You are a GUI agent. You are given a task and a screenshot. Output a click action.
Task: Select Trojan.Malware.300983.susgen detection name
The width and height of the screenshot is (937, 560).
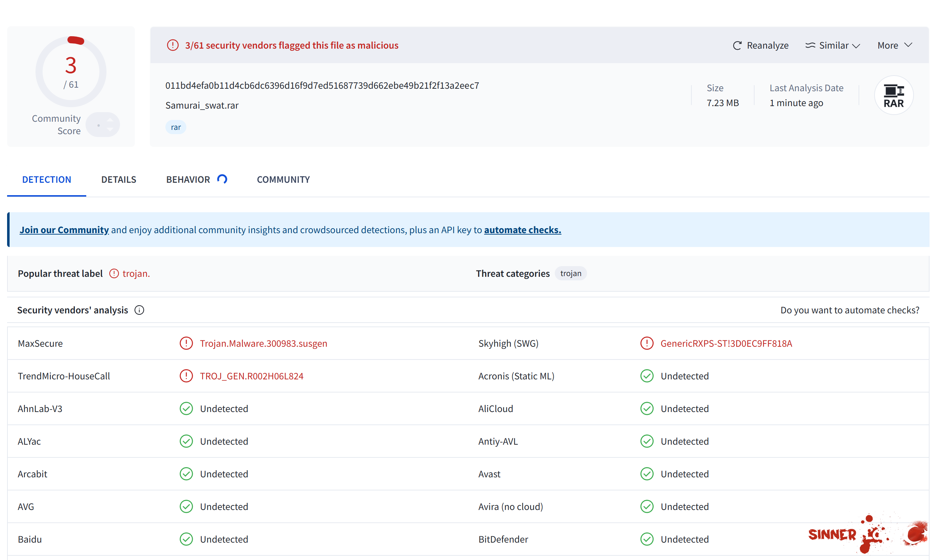tap(263, 344)
